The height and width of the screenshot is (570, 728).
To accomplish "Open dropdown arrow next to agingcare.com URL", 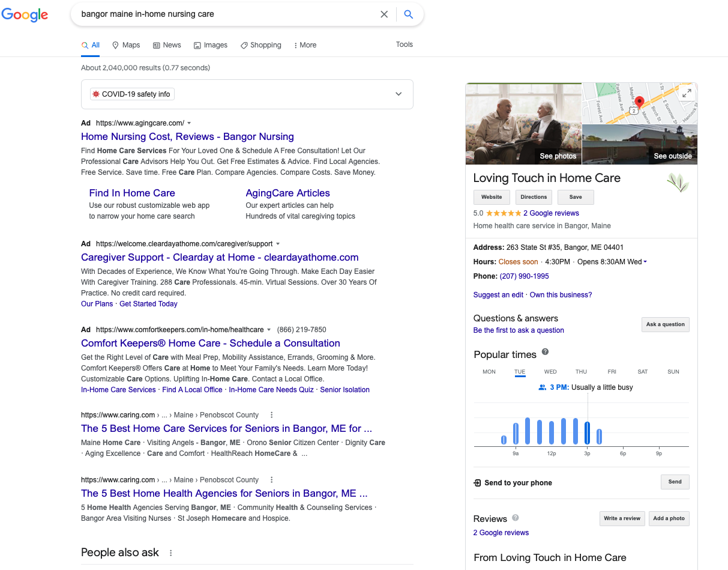I will [x=189, y=123].
